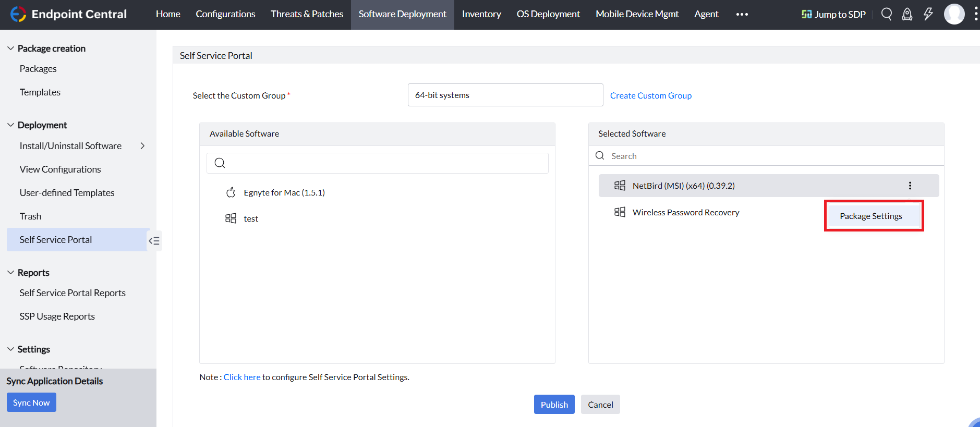The height and width of the screenshot is (427, 980).
Task: Switch to the Inventory tab
Action: click(x=481, y=14)
